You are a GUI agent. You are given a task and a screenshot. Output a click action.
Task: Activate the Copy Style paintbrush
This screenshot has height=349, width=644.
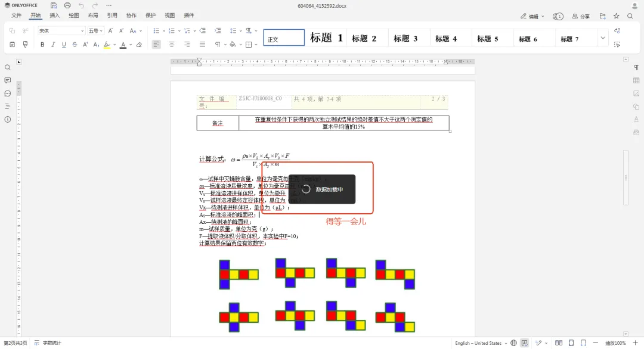[26, 44]
